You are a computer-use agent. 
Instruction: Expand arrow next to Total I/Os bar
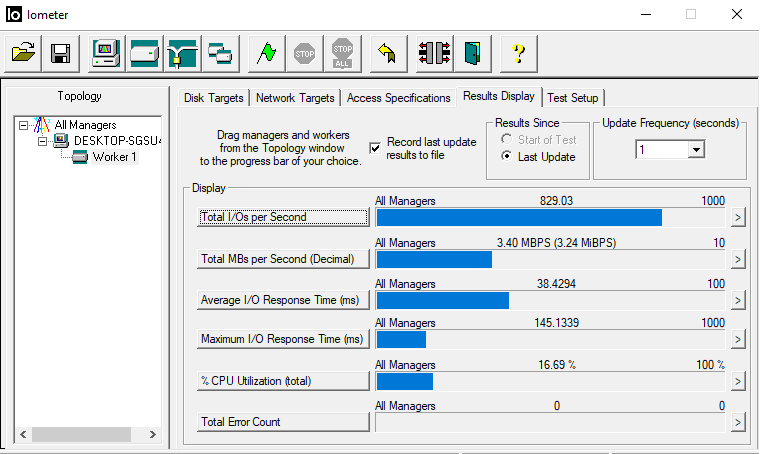coord(738,217)
